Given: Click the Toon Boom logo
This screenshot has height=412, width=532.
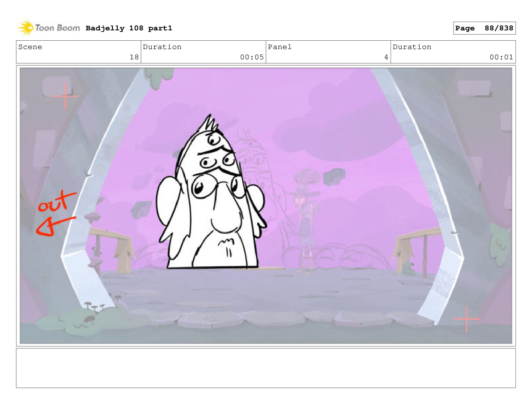Looking at the screenshot, I should [48, 28].
